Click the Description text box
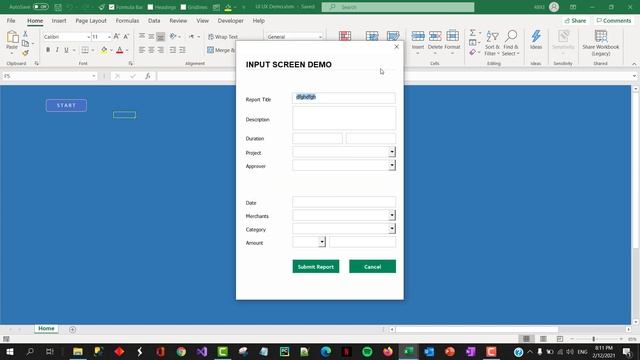The image size is (640, 360). click(x=344, y=118)
